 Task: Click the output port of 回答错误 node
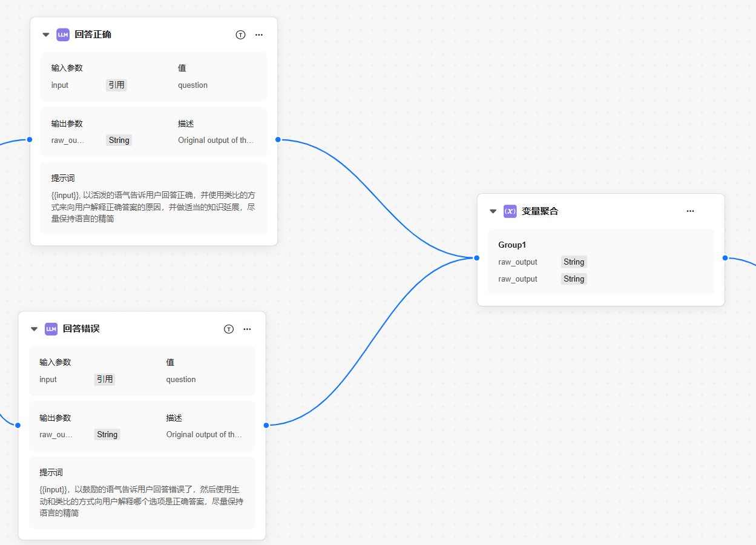pyautogui.click(x=266, y=425)
